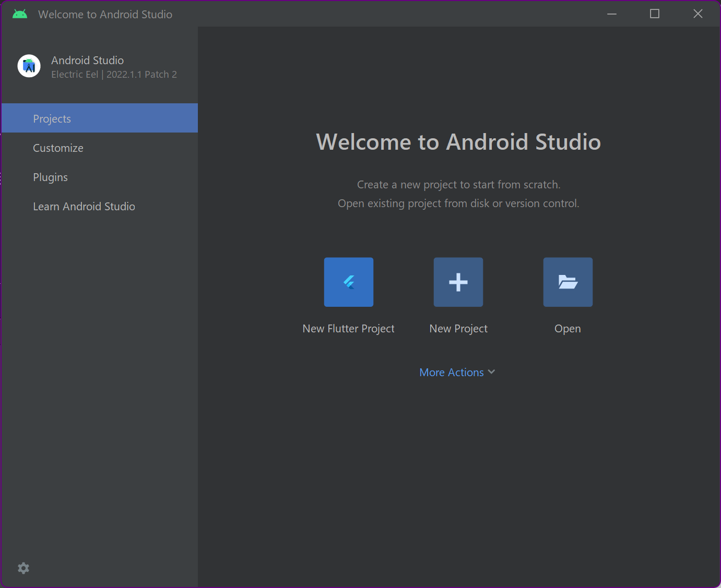This screenshot has height=588, width=721.
Task: Click the Electric Eel version text
Action: 113,74
